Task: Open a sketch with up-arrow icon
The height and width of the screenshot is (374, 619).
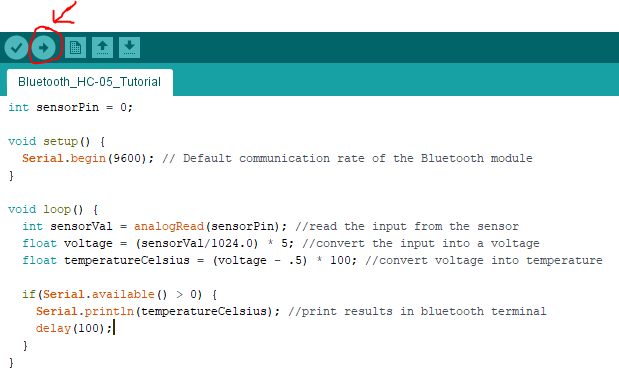Action: [102, 48]
